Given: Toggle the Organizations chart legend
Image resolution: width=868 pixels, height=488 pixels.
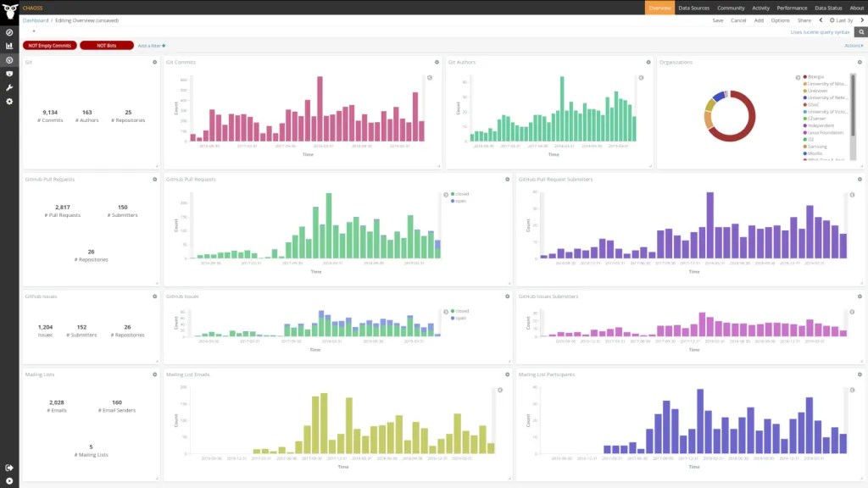Looking at the screenshot, I should coord(798,77).
